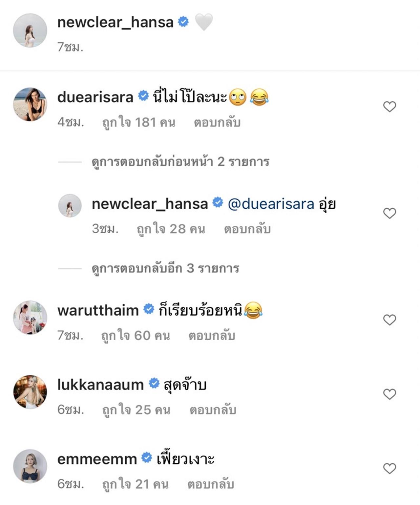Image resolution: width=420 pixels, height=505 pixels.
Task: View 181 likes on duearisara's comment
Action: pyautogui.click(x=139, y=123)
